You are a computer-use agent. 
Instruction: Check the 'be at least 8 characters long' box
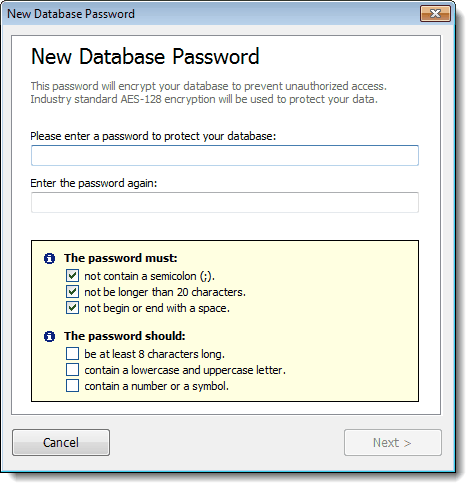point(72,354)
